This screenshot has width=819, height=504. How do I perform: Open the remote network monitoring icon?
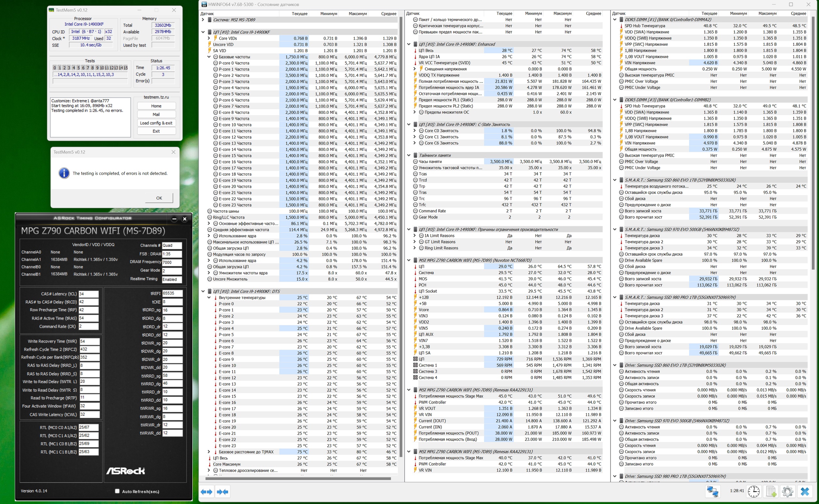[712, 491]
